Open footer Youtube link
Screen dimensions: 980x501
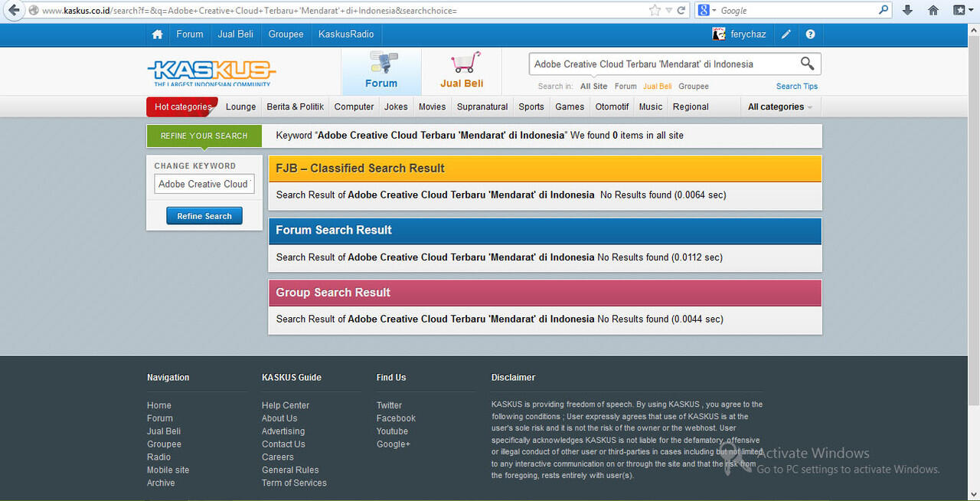[392, 431]
